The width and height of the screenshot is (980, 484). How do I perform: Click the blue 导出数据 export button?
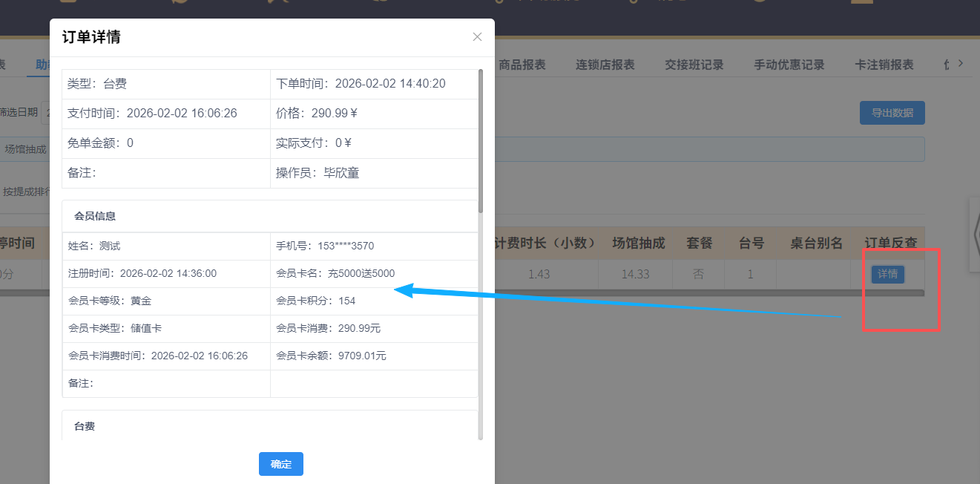point(892,112)
